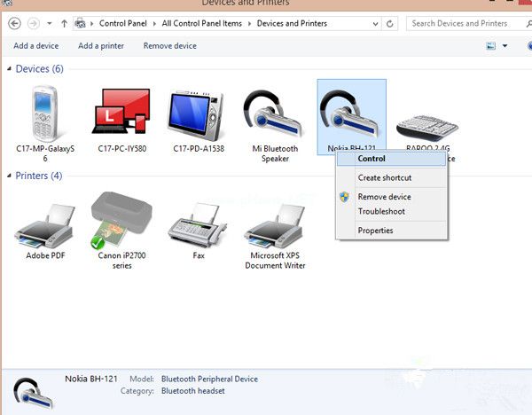Click Add a printer in the toolbar
Image resolution: width=532 pixels, height=415 pixels.
pos(101,46)
